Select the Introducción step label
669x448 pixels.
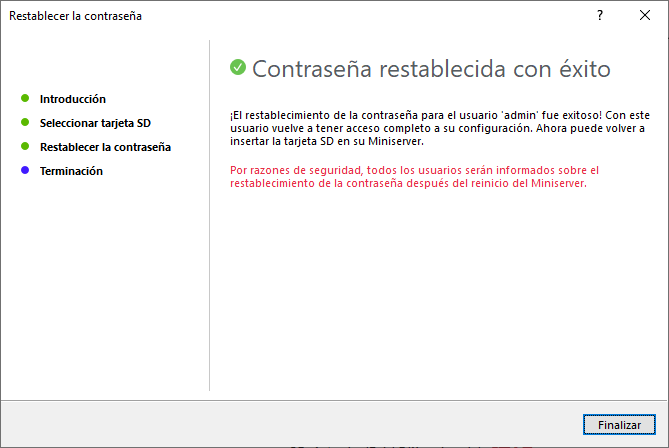tap(73, 99)
